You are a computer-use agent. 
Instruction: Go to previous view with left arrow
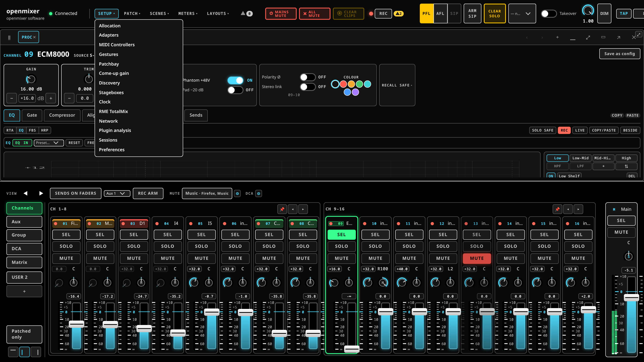coord(26,193)
